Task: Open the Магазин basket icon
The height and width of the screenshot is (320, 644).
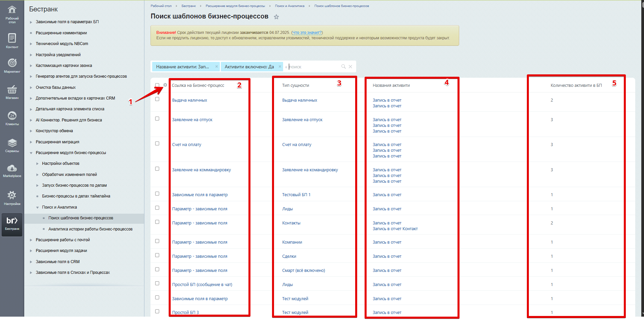Action: pyautogui.click(x=12, y=90)
